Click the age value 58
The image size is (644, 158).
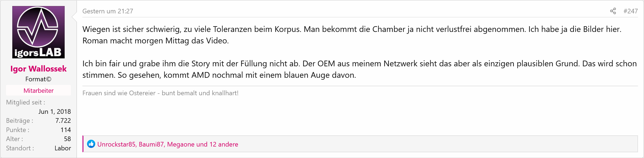click(67, 139)
